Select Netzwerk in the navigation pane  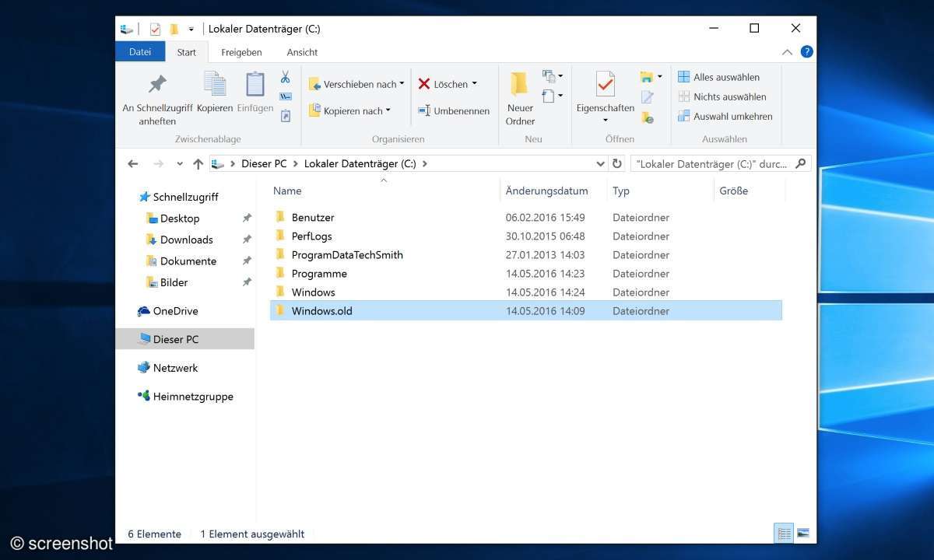pyautogui.click(x=167, y=368)
